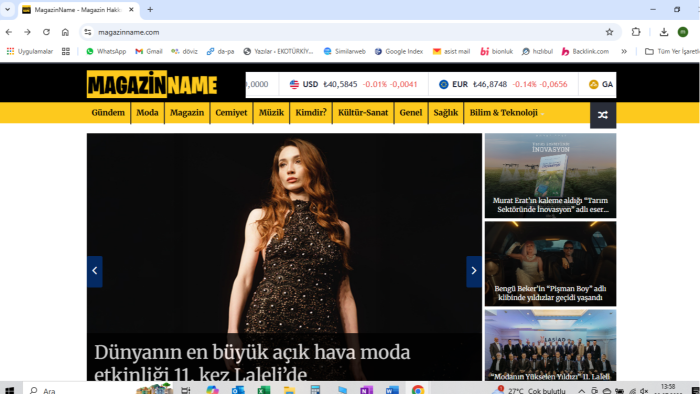Image resolution: width=700 pixels, height=394 pixels.
Task: Go to next slide in slider
Action: pyautogui.click(x=474, y=271)
